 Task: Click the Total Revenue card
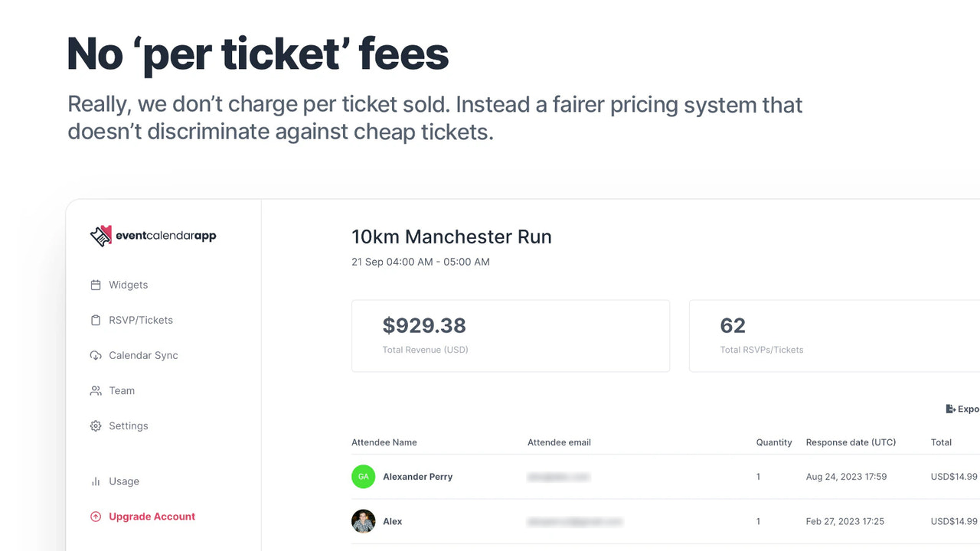tap(510, 335)
